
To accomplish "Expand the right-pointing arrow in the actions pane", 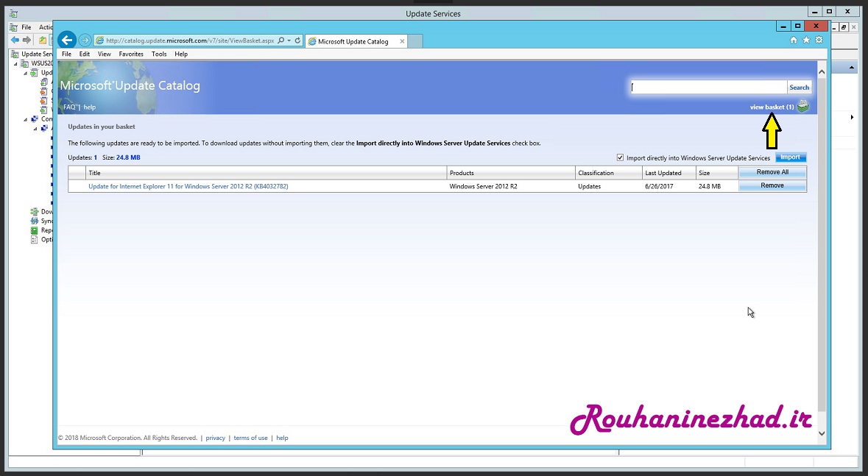I will [852, 117].
